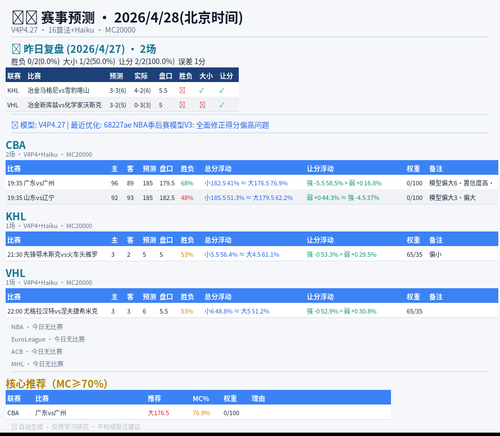Click spread float '强-0 53.3% > 弱+0 29.5%'
The image size is (500, 436).
point(341,255)
